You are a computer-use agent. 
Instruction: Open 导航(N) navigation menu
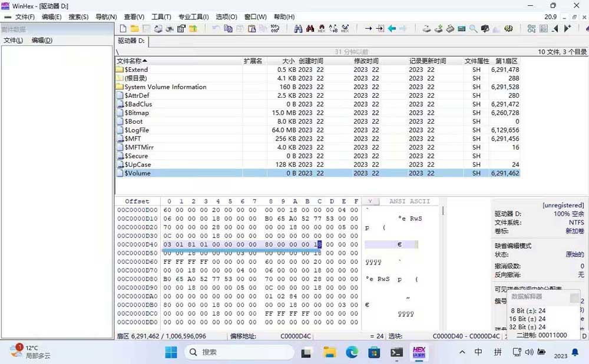pos(106,17)
